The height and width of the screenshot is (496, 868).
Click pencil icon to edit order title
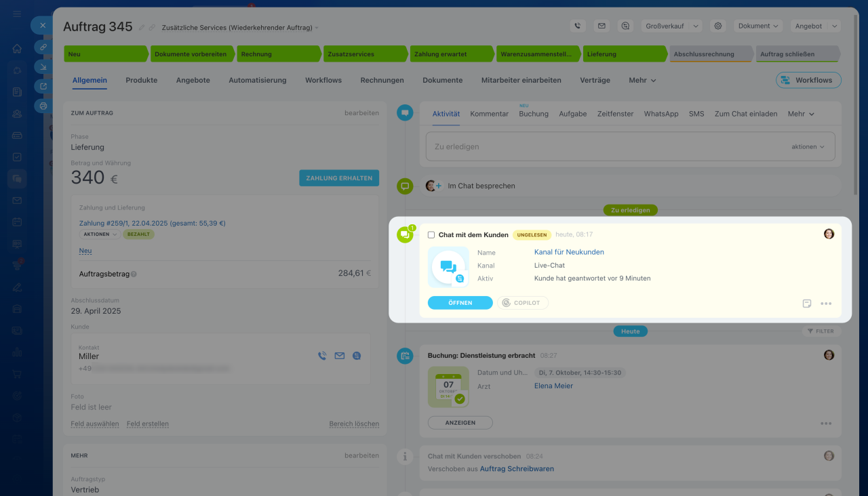pyautogui.click(x=142, y=28)
